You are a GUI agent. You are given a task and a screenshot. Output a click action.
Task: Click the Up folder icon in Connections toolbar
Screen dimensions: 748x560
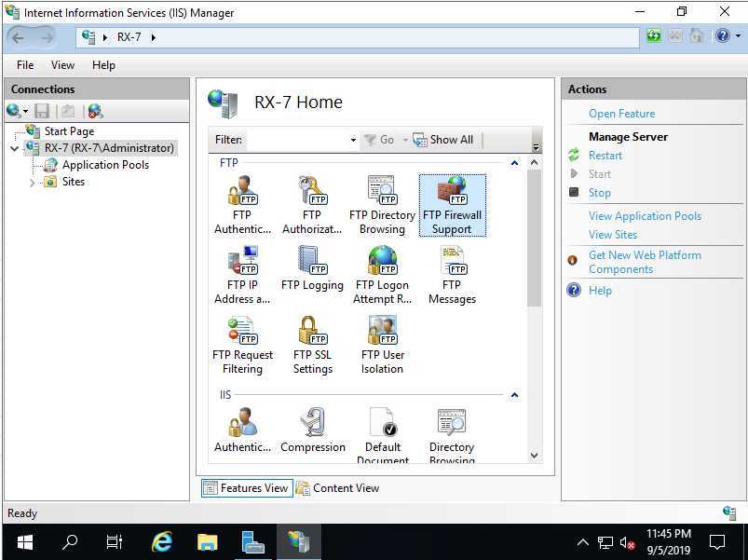(68, 111)
